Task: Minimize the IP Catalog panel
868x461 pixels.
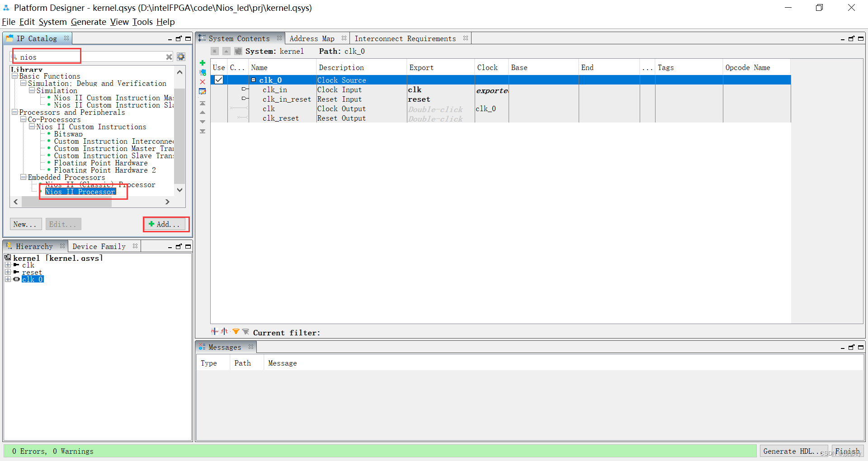Action: pos(170,39)
